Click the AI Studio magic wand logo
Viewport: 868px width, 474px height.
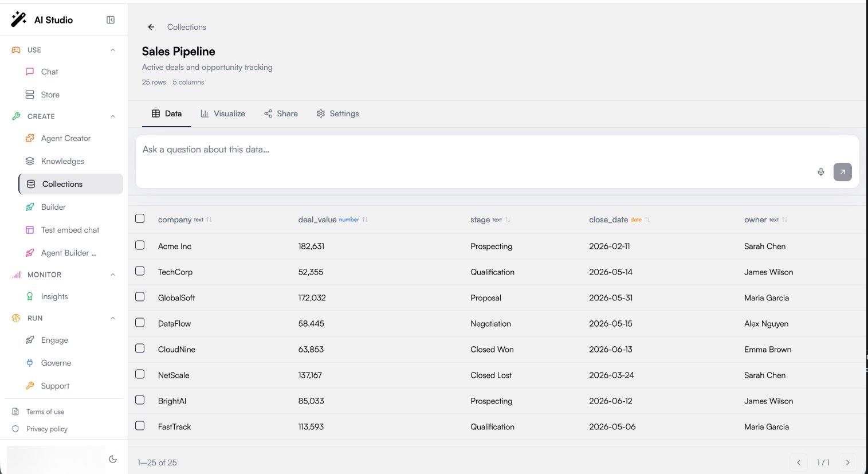[x=18, y=19]
